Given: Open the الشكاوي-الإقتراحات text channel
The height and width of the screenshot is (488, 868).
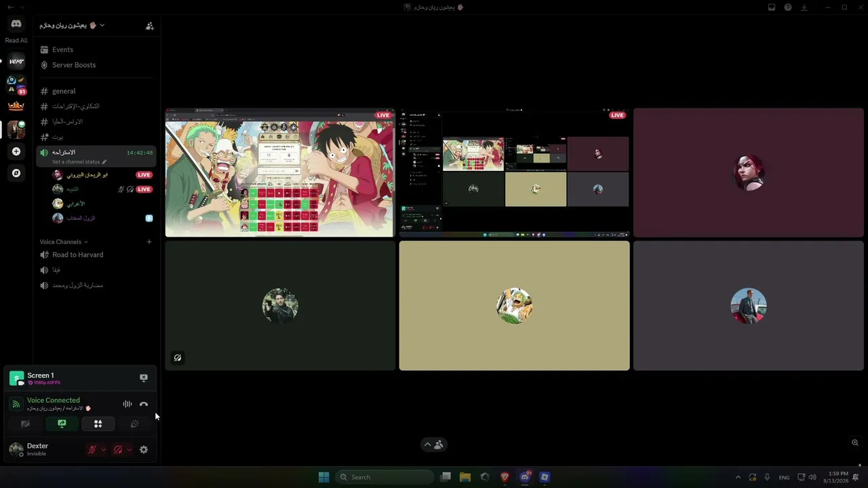Looking at the screenshot, I should tap(96, 106).
